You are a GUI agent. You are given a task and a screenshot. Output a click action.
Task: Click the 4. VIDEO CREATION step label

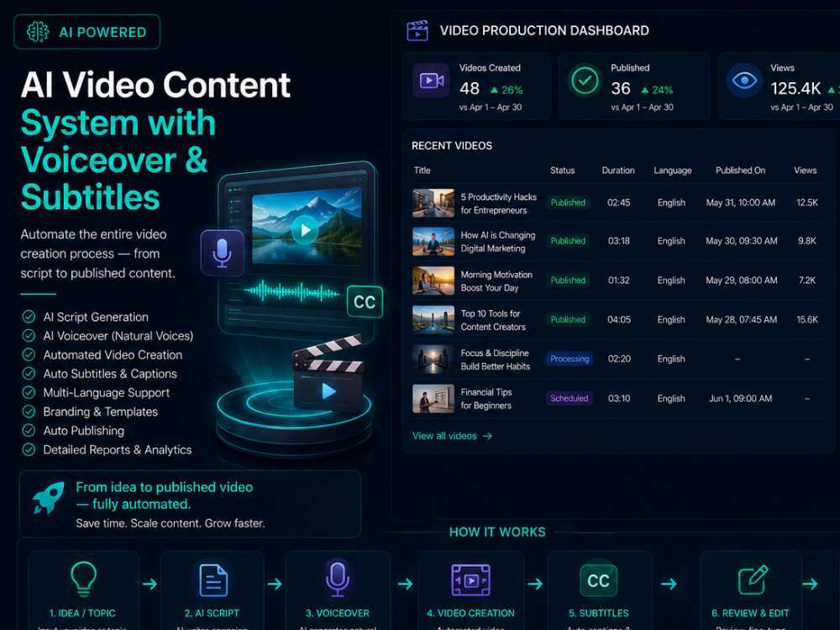[x=470, y=613]
